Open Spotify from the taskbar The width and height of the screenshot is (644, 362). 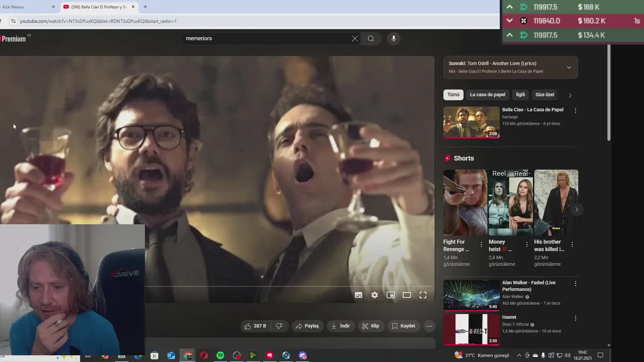pos(220,355)
